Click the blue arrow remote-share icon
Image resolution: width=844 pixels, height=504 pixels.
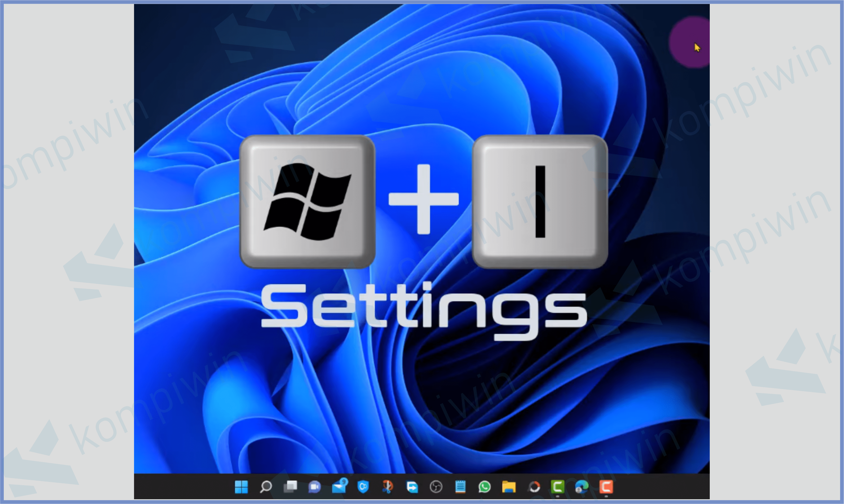412,487
